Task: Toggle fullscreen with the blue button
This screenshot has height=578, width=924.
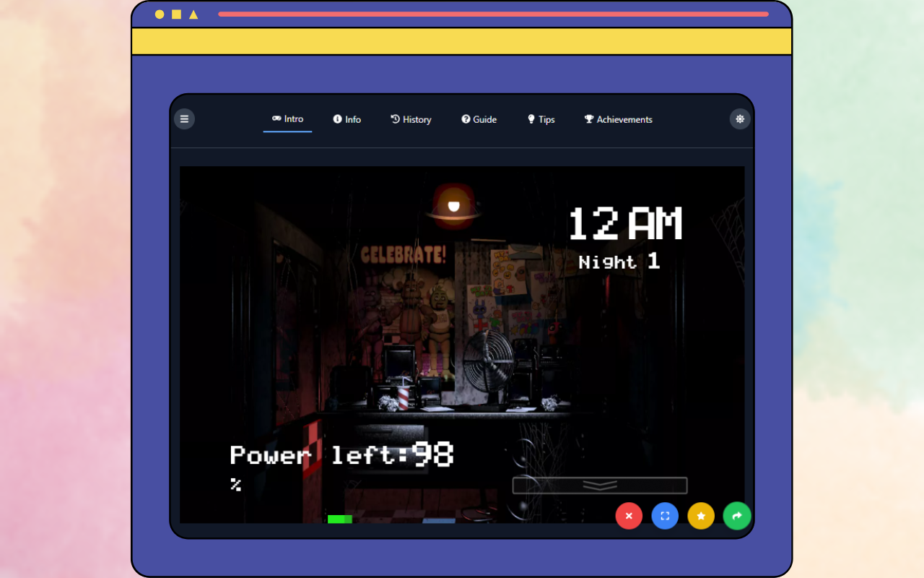Action: tap(665, 516)
